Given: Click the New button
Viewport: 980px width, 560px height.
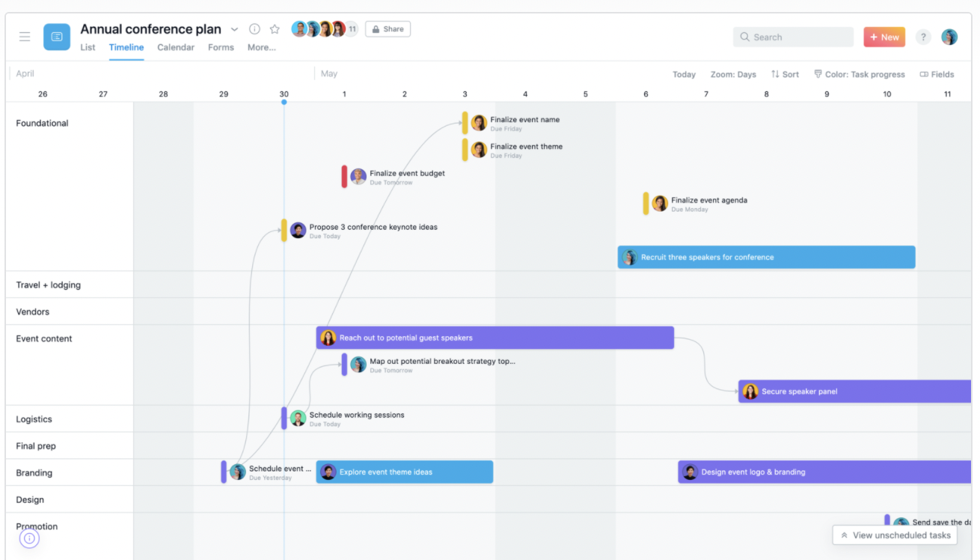Looking at the screenshot, I should (884, 36).
